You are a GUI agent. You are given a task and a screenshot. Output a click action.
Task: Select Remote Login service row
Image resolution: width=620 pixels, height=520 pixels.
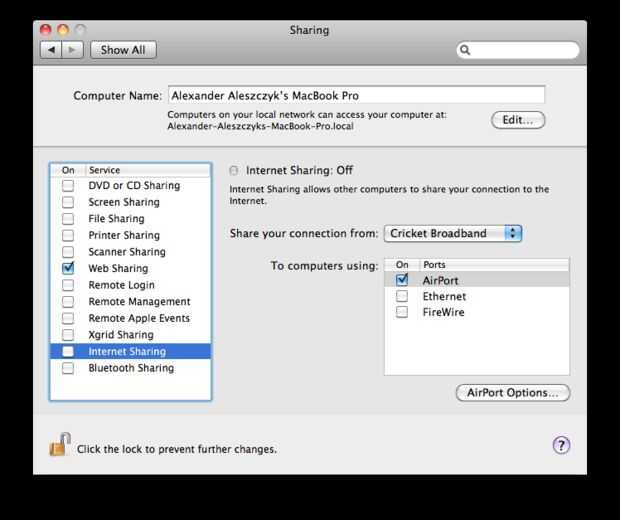point(130,285)
